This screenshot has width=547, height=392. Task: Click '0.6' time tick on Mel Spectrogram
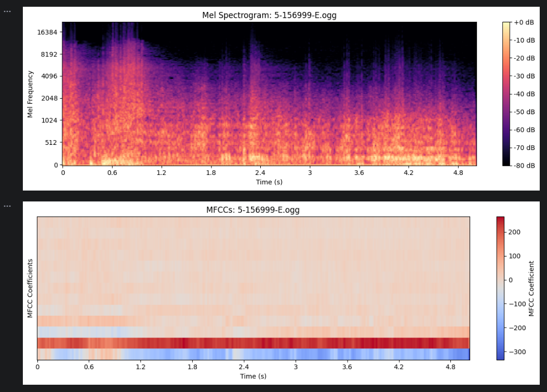pos(112,172)
